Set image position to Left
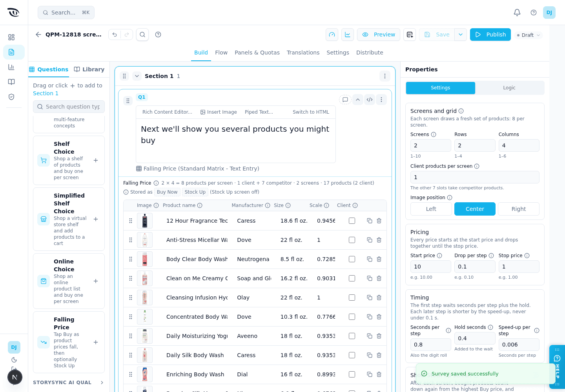The height and width of the screenshot is (392, 565). 431,209
